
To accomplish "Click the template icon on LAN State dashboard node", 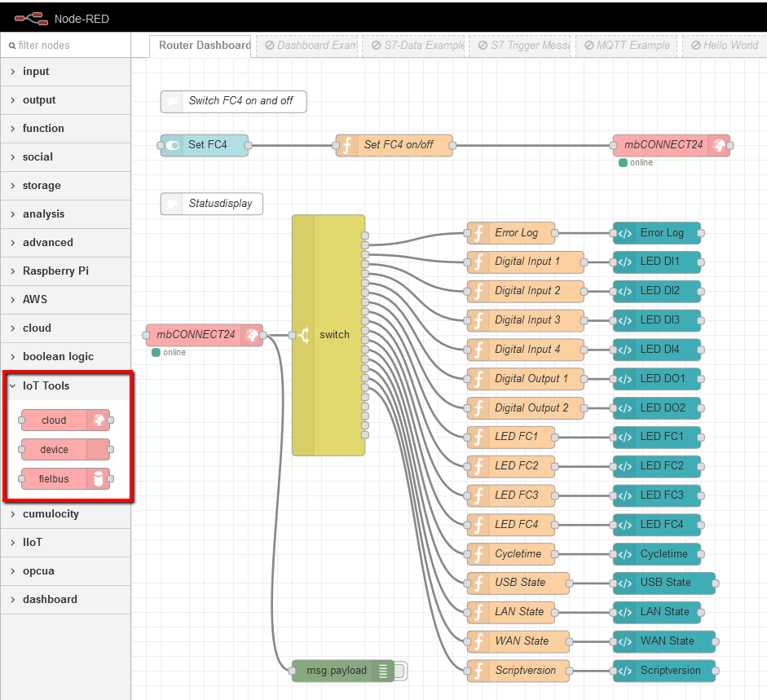I will pos(624,613).
